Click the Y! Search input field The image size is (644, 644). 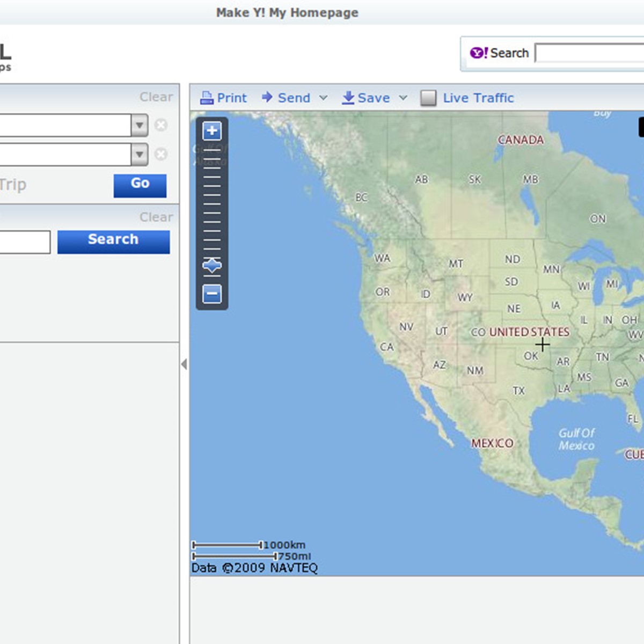tap(589, 53)
